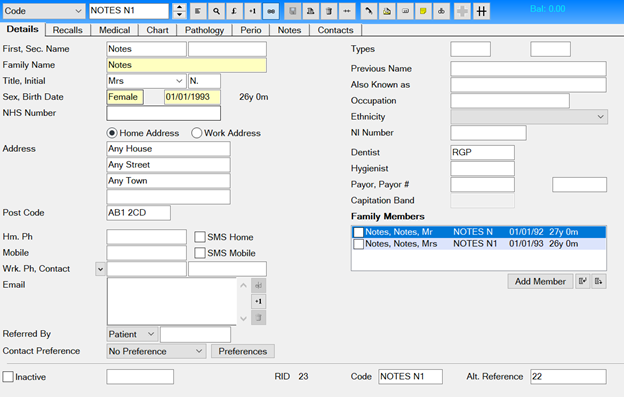Click the telephone handset icon

(x=369, y=11)
